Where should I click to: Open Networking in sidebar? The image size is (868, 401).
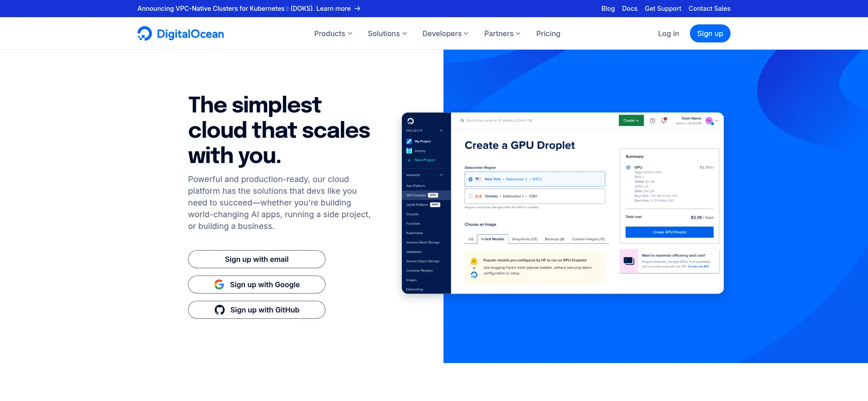(415, 289)
